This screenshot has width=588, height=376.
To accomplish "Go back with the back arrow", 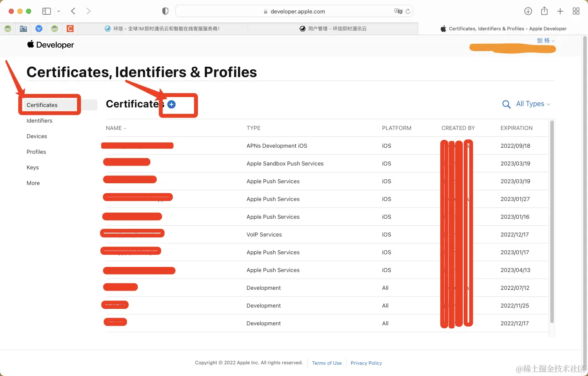I will coord(73,11).
